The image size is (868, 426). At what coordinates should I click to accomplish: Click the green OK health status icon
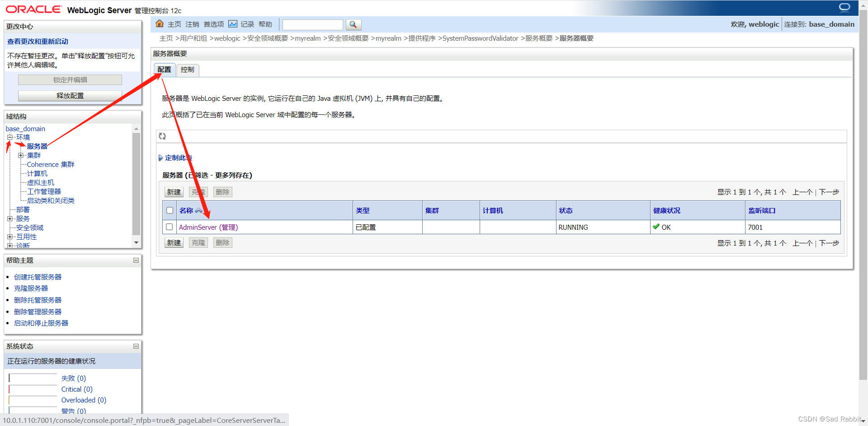click(x=656, y=227)
